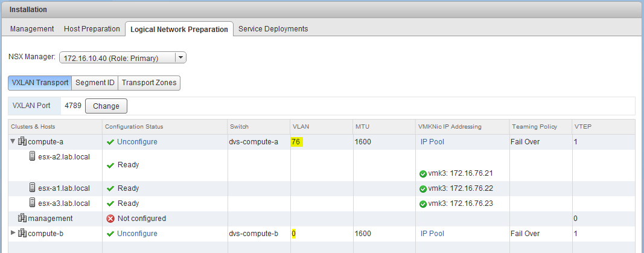644x253 pixels.
Task: Click the esx-a2.lab.local host icon
Action: [33, 157]
